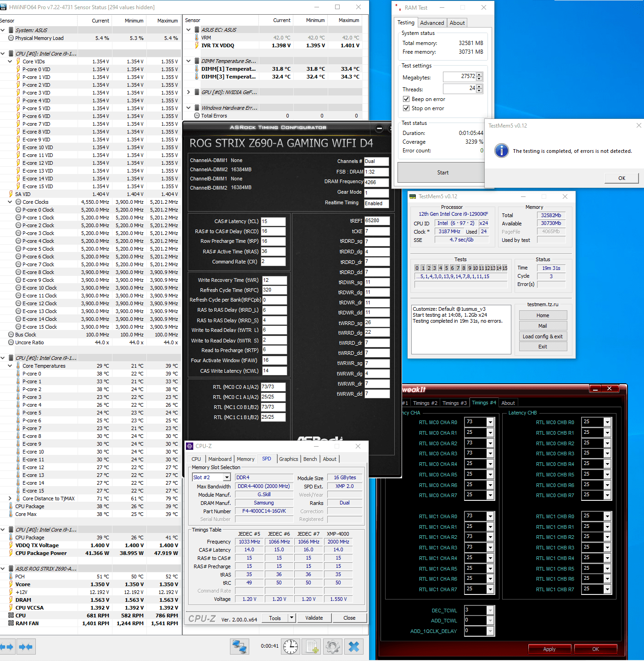Switch to RAM Test Advanced tab

coord(432,23)
